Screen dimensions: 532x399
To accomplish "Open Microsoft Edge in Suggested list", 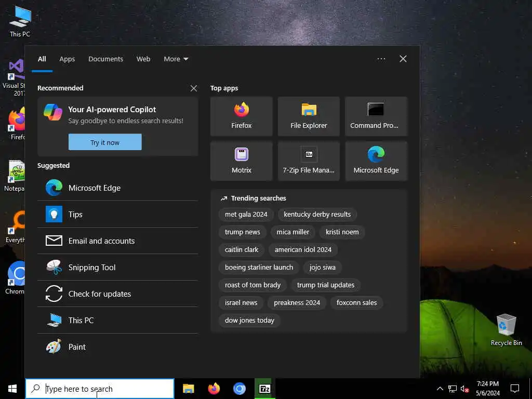I will pyautogui.click(x=118, y=188).
